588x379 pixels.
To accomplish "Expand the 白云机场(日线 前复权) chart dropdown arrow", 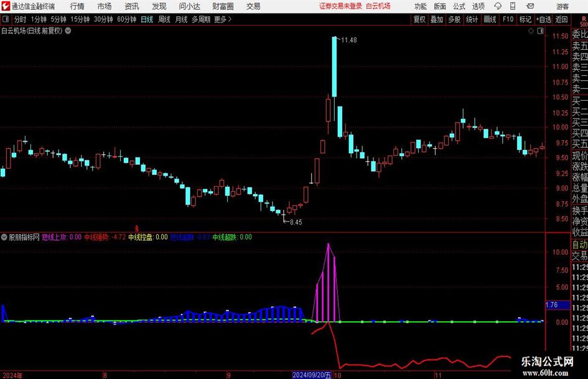I will click(x=68, y=31).
